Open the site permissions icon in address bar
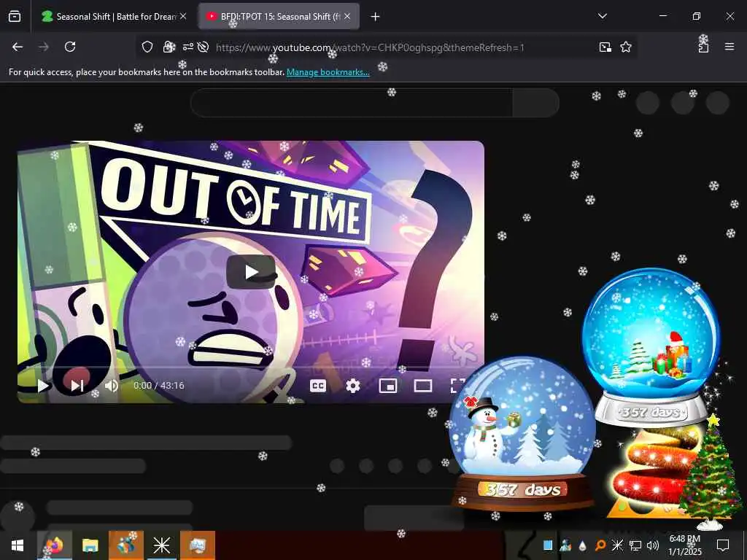 pos(187,47)
